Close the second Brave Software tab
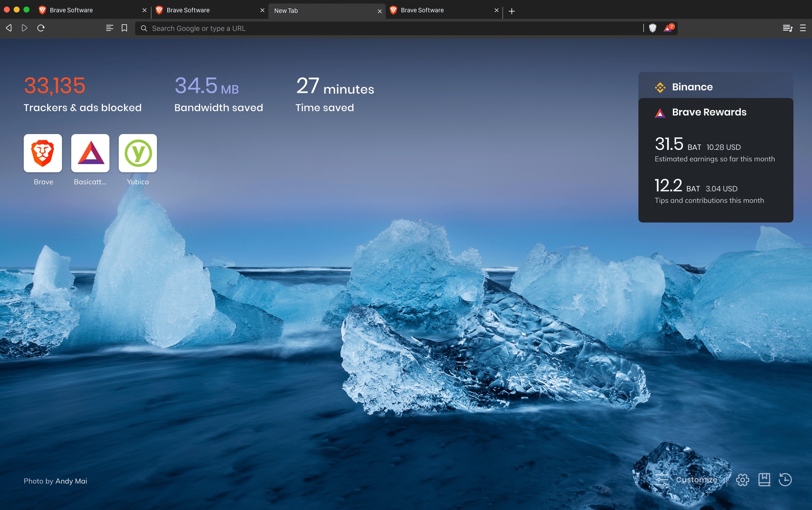The height and width of the screenshot is (510, 812). point(262,10)
